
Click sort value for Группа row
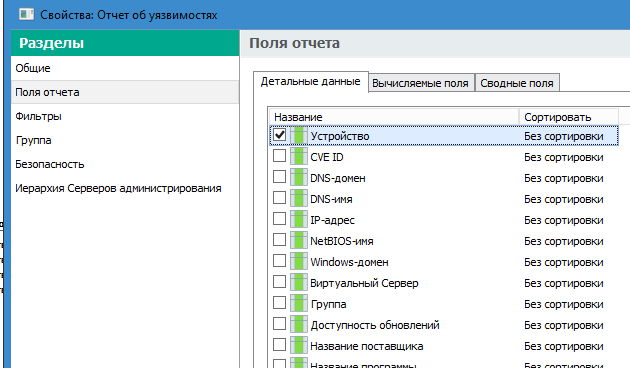pos(564,304)
